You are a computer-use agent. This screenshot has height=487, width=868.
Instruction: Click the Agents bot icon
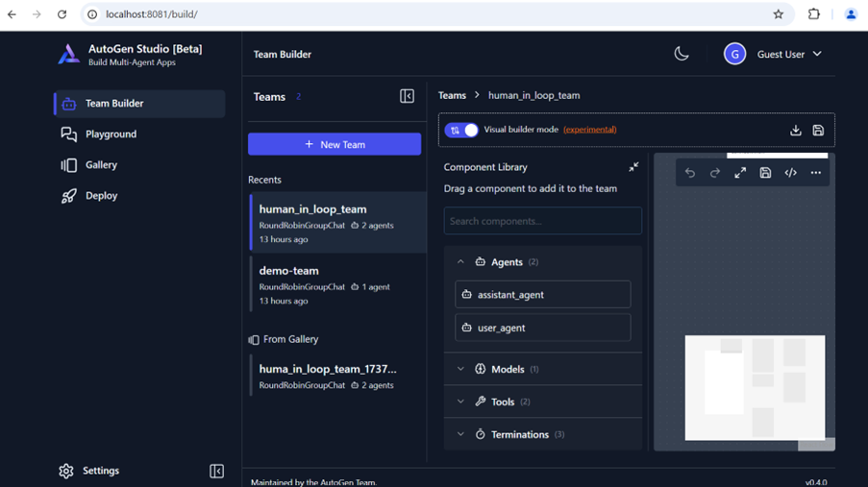pos(480,262)
